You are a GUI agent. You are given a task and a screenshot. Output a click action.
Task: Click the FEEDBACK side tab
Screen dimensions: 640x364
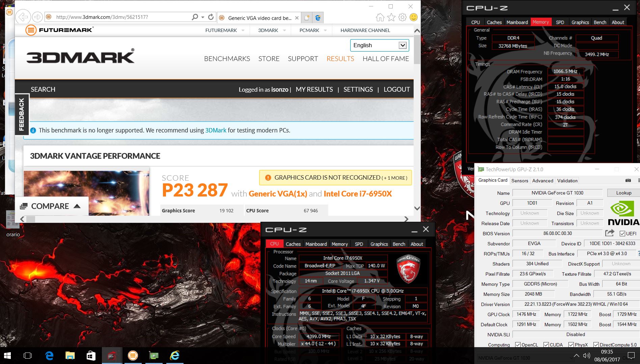22,114
